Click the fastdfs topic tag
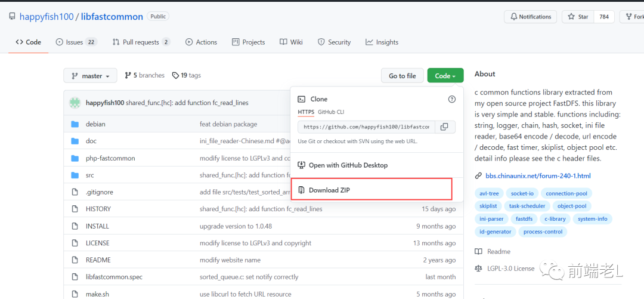The width and height of the screenshot is (644, 299). tap(524, 219)
